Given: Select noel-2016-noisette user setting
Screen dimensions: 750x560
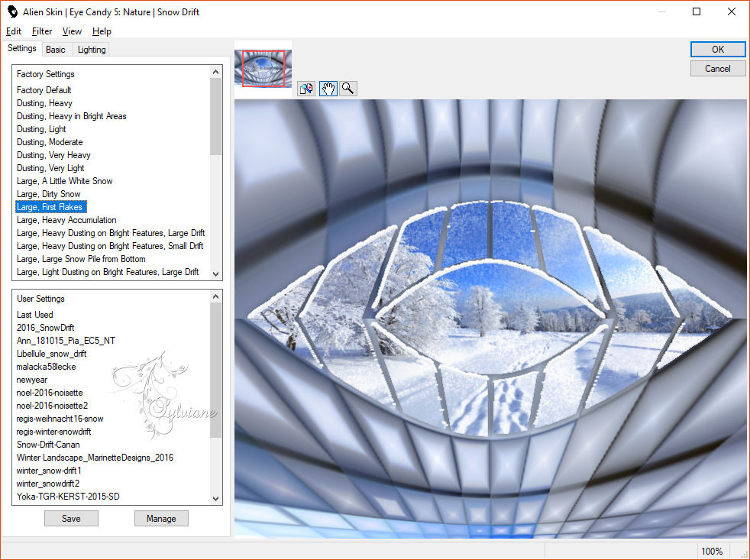Looking at the screenshot, I should click(50, 393).
